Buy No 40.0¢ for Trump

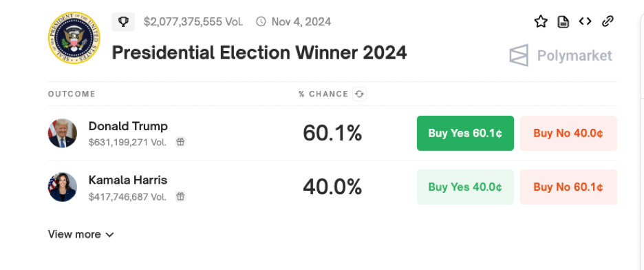click(568, 133)
